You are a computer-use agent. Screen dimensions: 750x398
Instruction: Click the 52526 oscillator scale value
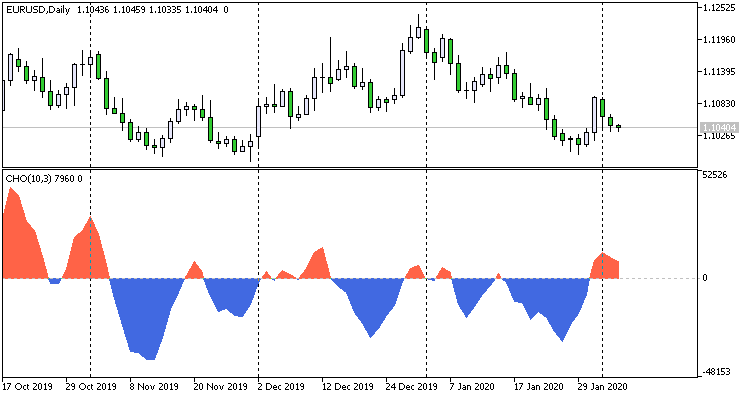[x=715, y=175]
